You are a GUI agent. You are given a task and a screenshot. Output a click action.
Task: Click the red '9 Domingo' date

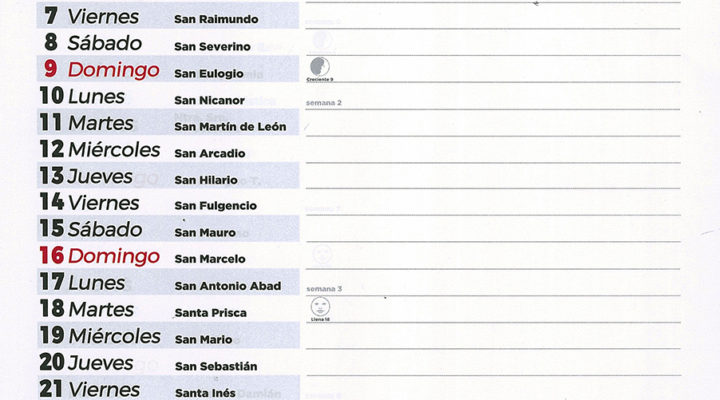pyautogui.click(x=101, y=69)
